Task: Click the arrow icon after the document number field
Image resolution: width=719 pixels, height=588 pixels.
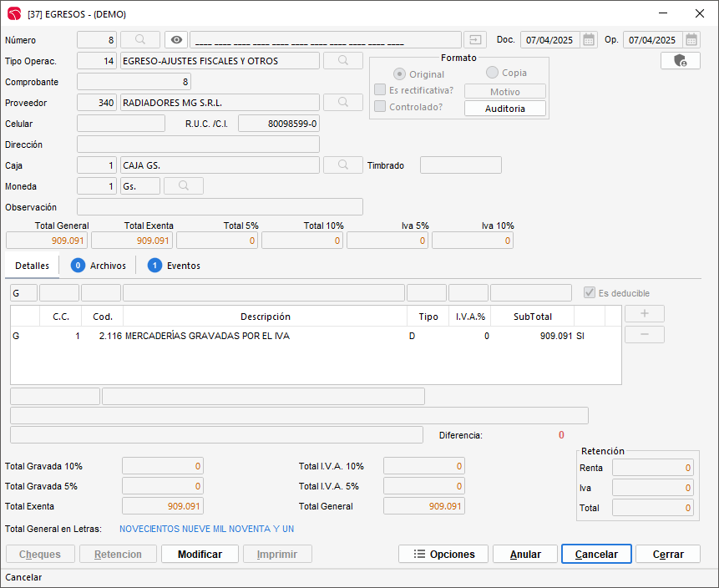Action: pyautogui.click(x=475, y=40)
